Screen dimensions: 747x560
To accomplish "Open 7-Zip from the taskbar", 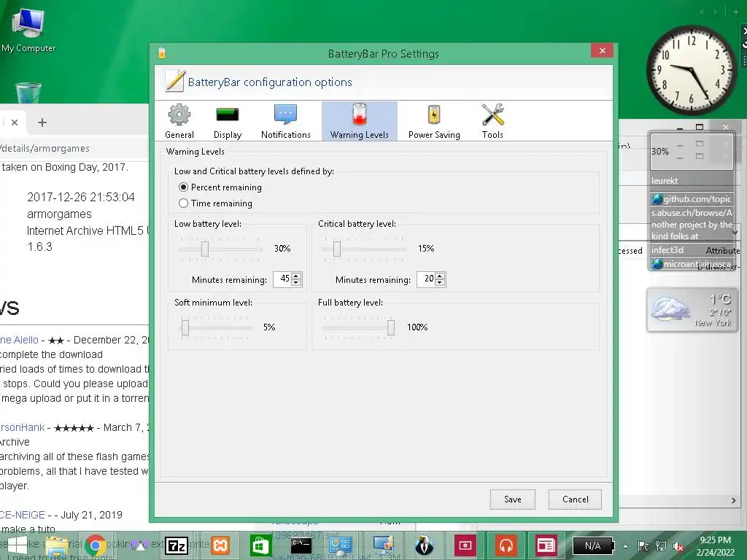I will tap(177, 545).
